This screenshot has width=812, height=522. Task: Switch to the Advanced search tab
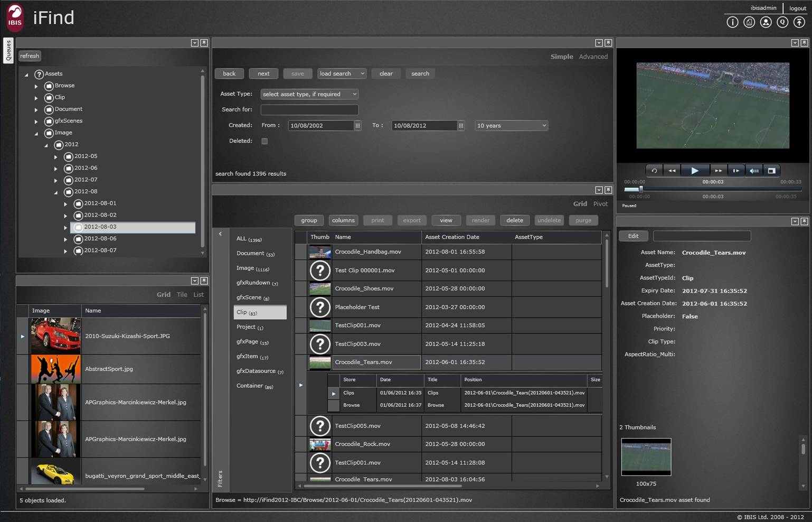point(593,57)
